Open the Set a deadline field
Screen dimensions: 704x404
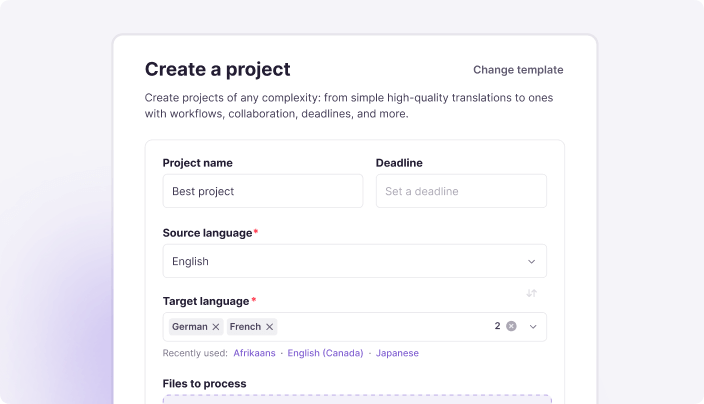[461, 191]
